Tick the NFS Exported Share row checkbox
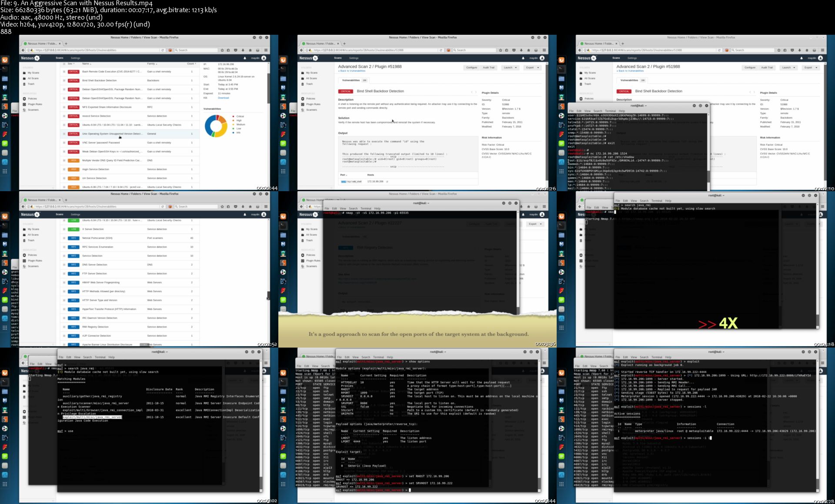835x504 pixels. coord(64,107)
